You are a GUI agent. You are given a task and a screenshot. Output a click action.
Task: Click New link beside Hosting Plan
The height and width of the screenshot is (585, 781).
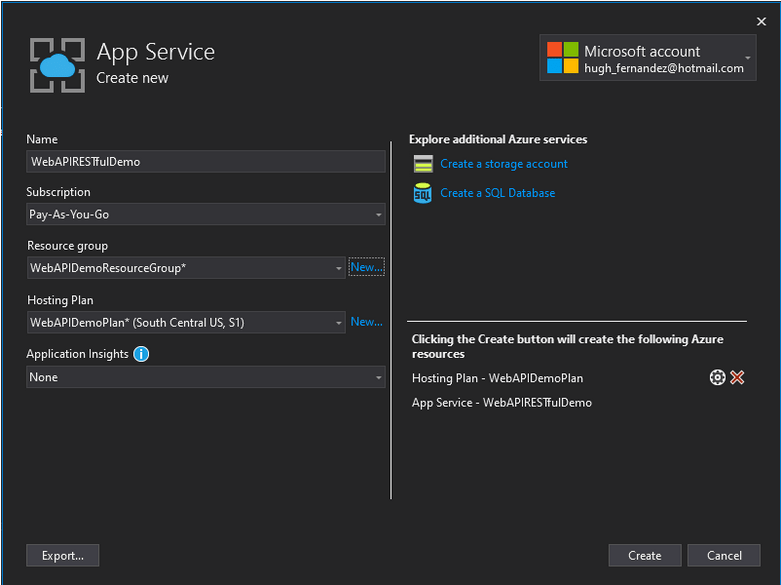point(366,322)
